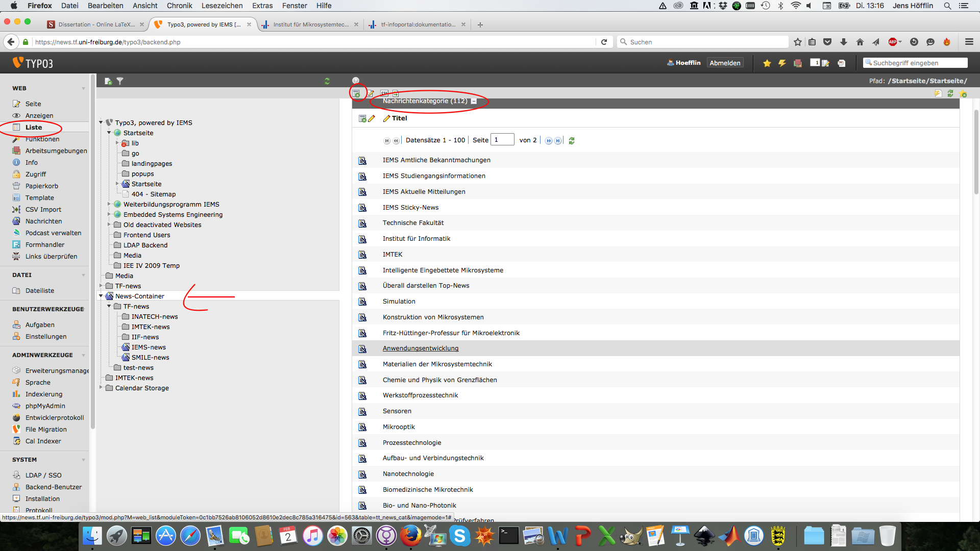The height and width of the screenshot is (551, 980).
Task: Create bookmark for this page star icon
Action: coord(963,93)
